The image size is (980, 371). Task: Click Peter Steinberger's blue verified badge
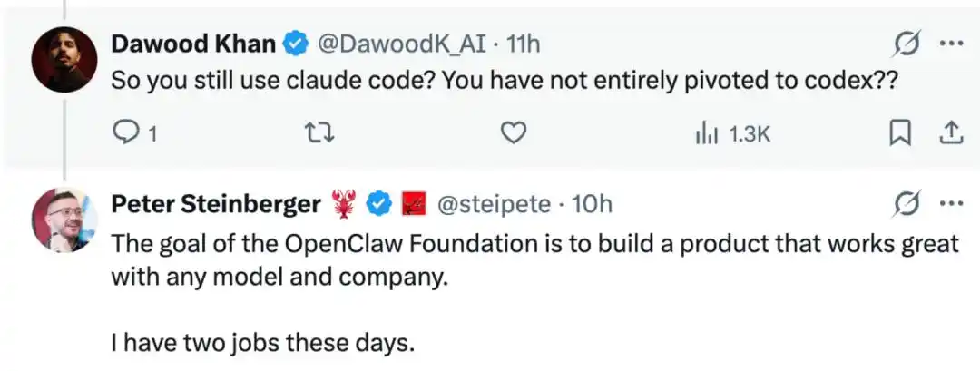377,205
